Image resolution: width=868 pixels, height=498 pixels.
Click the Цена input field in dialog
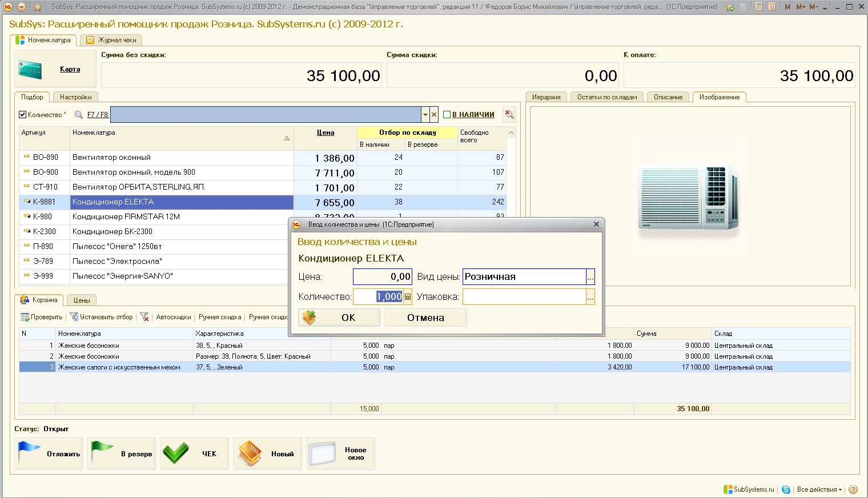point(382,276)
